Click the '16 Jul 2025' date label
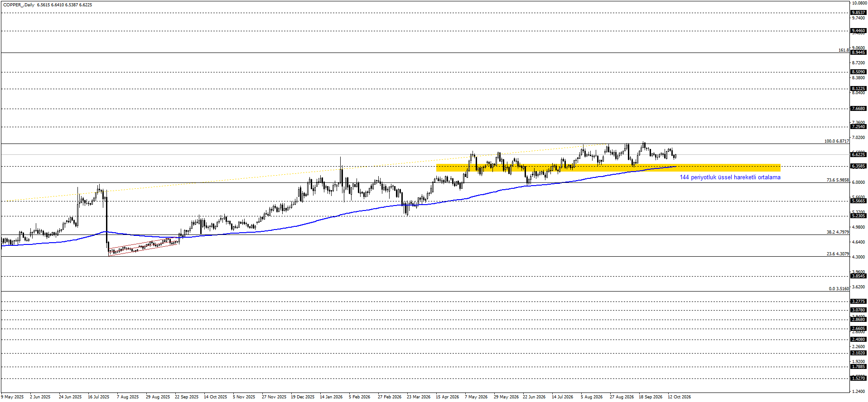This screenshot has width=868, height=402. tap(99, 397)
